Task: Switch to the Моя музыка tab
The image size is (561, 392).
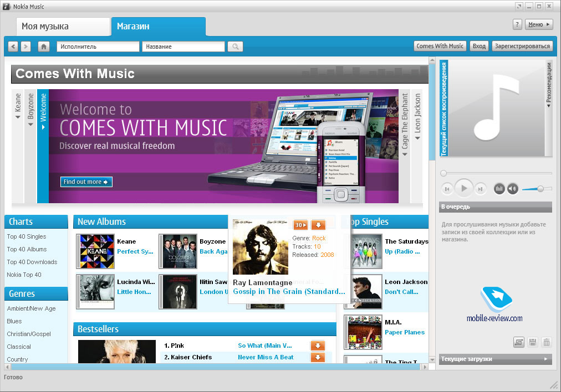Action: 63,27
